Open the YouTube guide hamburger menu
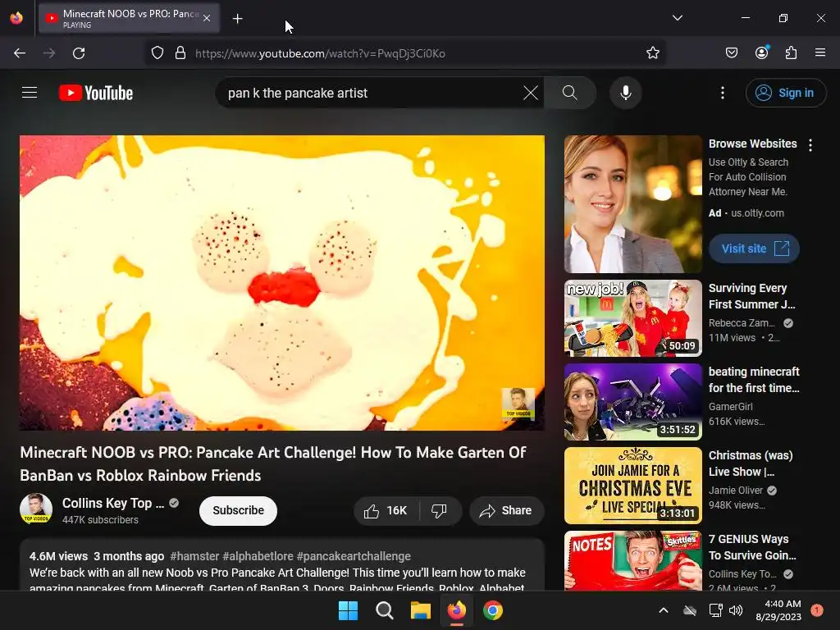Viewport: 840px width, 630px height. [x=30, y=93]
